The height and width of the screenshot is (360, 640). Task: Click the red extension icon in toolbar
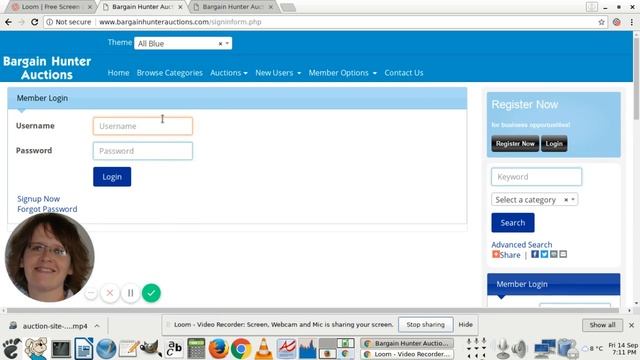coord(617,22)
